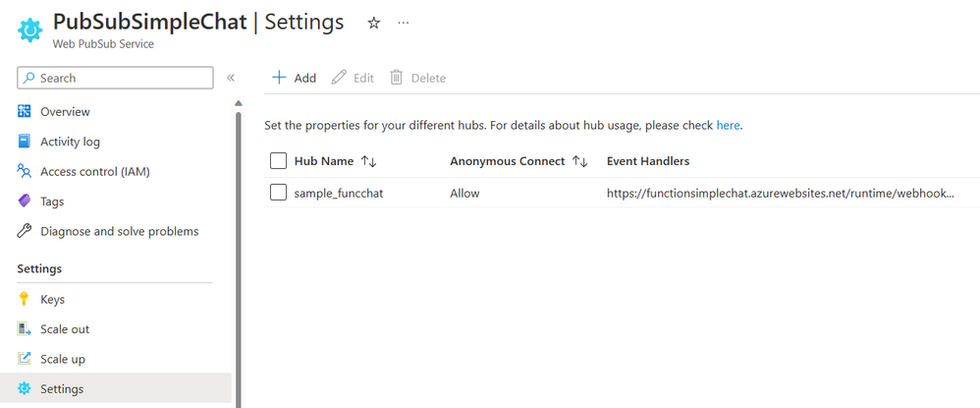This screenshot has width=980, height=408.
Task: Click the Settings section header in sidebar
Action: coord(39,269)
